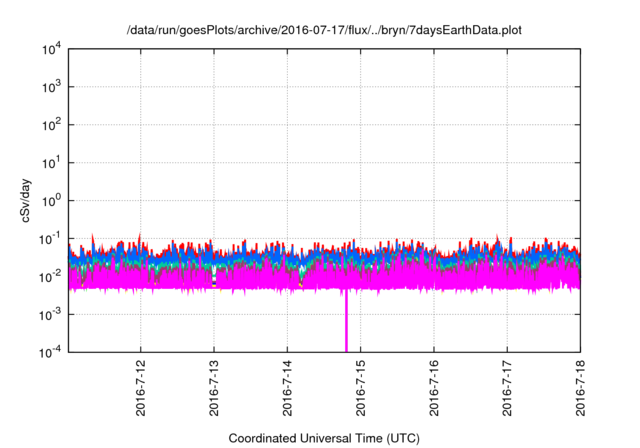
Task: Click the 2016-7-13 date tick label
Action: point(214,388)
